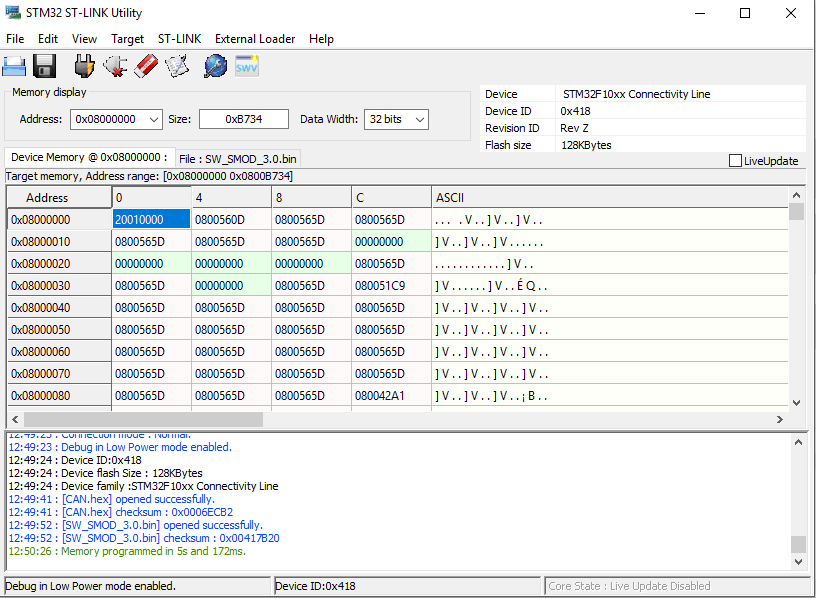Click the MCU core globe icon
The image size is (816, 598).
215,67
